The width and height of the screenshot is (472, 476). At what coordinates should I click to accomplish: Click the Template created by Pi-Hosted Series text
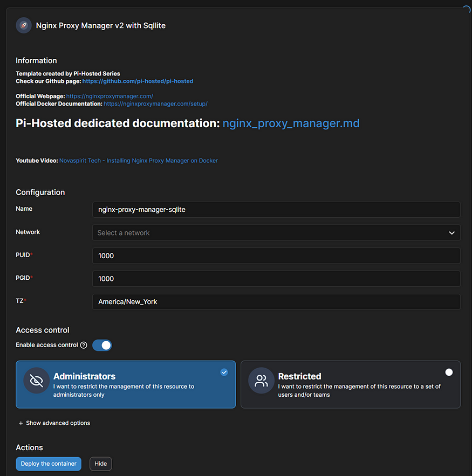[68, 73]
